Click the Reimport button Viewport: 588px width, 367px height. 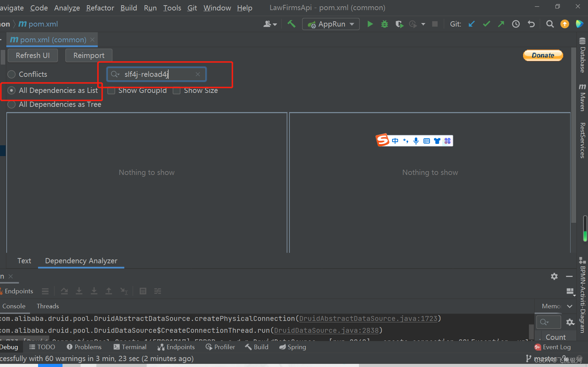88,55
